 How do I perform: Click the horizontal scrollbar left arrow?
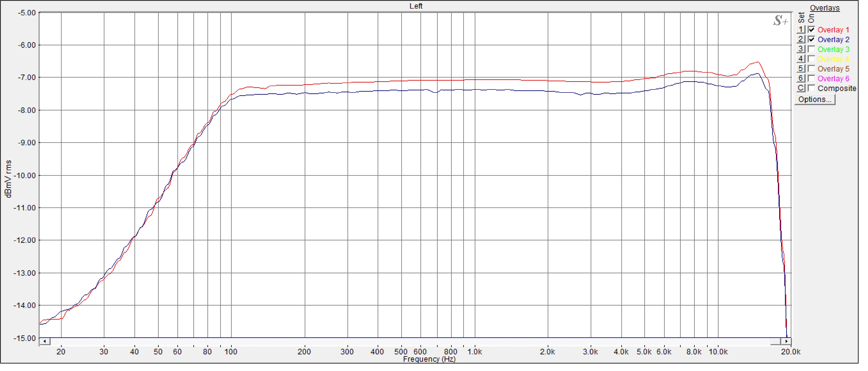(x=45, y=341)
